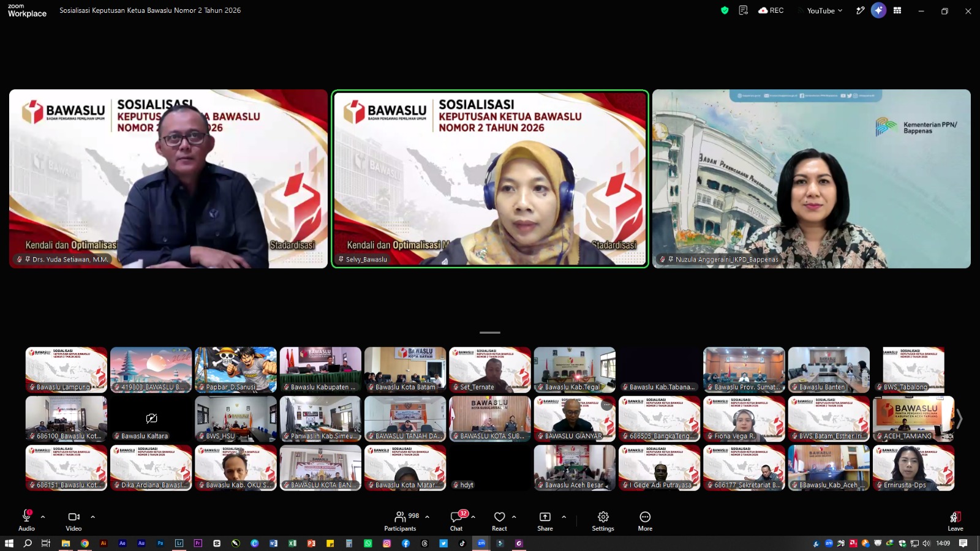
Task: Leave the meeting
Action: pos(956,520)
